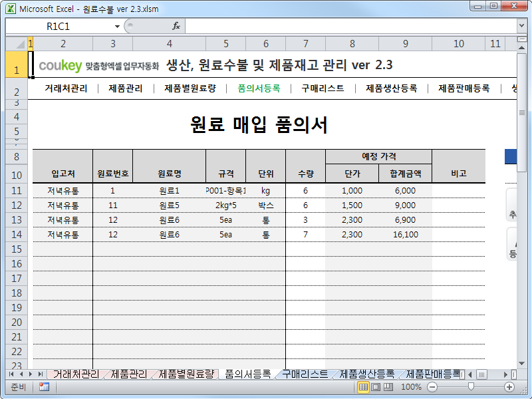This screenshot has height=399, width=532.
Task: Select row header 14
Action: click(x=16, y=235)
